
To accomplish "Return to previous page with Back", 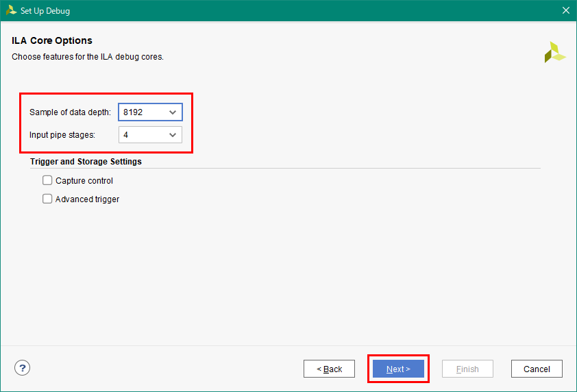I will coord(329,369).
